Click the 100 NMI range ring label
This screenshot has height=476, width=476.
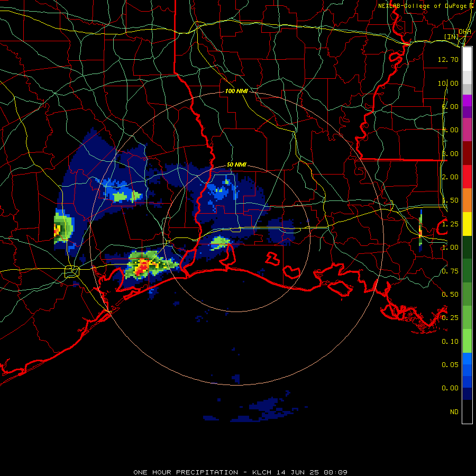[236, 91]
